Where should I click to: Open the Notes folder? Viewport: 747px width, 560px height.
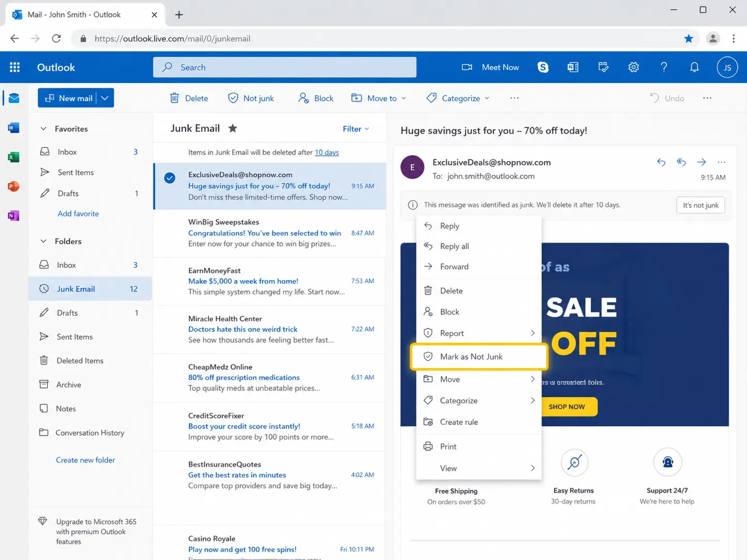click(x=90, y=408)
